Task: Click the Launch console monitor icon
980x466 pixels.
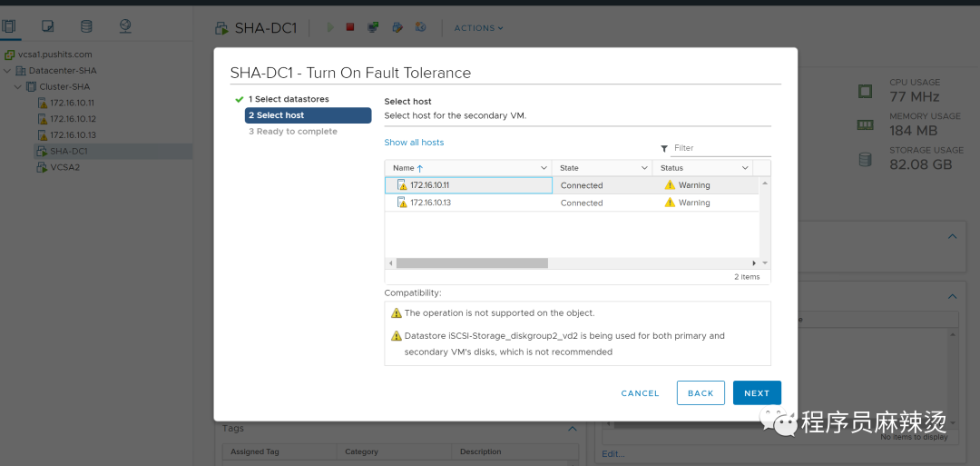Action: pyautogui.click(x=373, y=27)
